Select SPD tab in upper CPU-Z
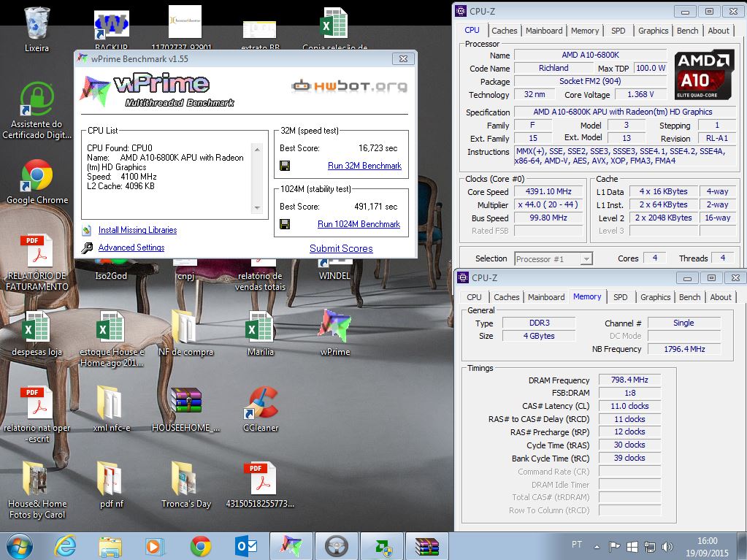Viewport: 747px width, 560px height. pyautogui.click(x=618, y=31)
